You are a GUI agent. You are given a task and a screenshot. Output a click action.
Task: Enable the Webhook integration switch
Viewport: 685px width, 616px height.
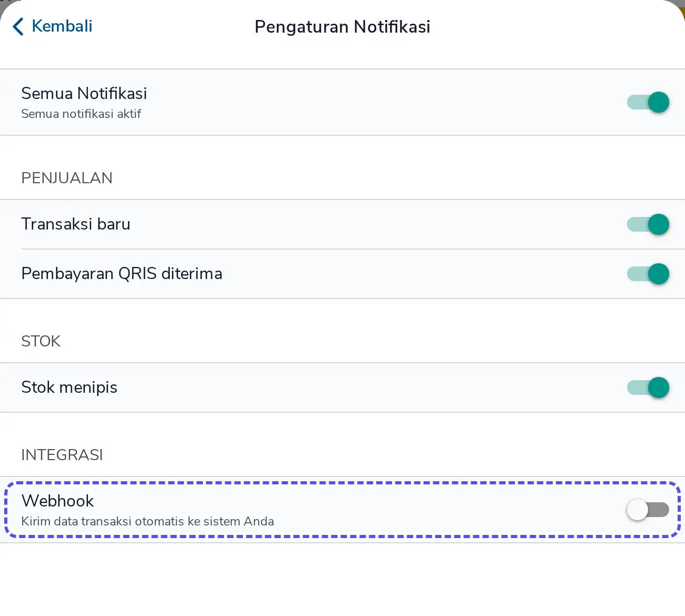pyautogui.click(x=648, y=510)
